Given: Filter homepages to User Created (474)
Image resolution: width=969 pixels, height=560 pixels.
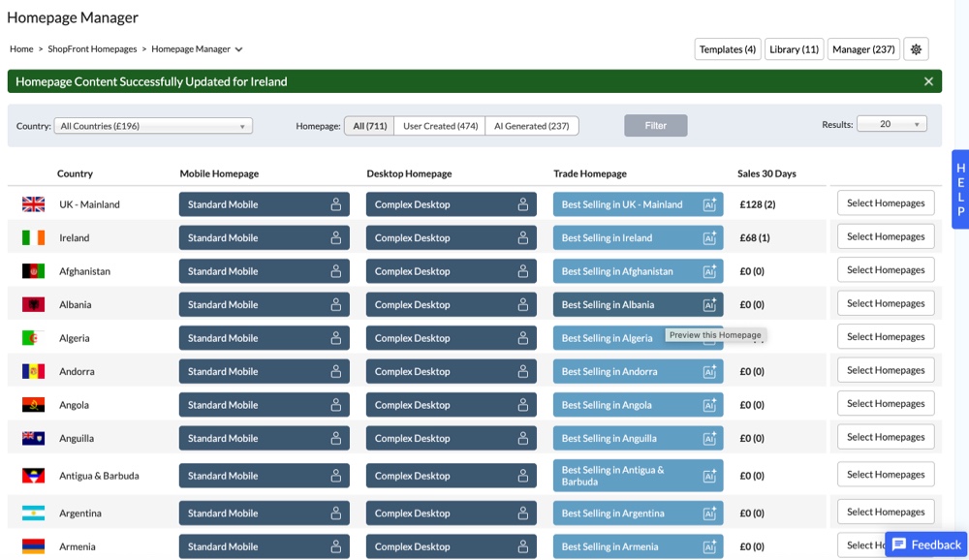Looking at the screenshot, I should coord(441,125).
